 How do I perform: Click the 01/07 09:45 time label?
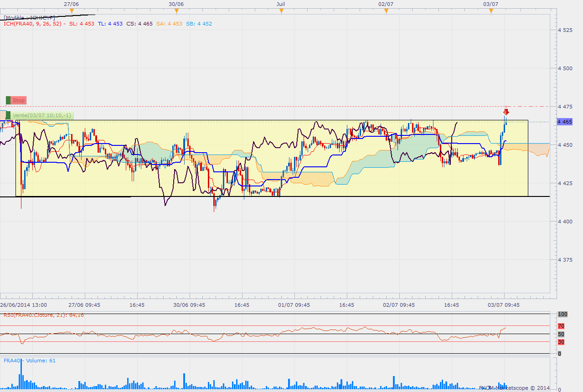click(x=294, y=305)
